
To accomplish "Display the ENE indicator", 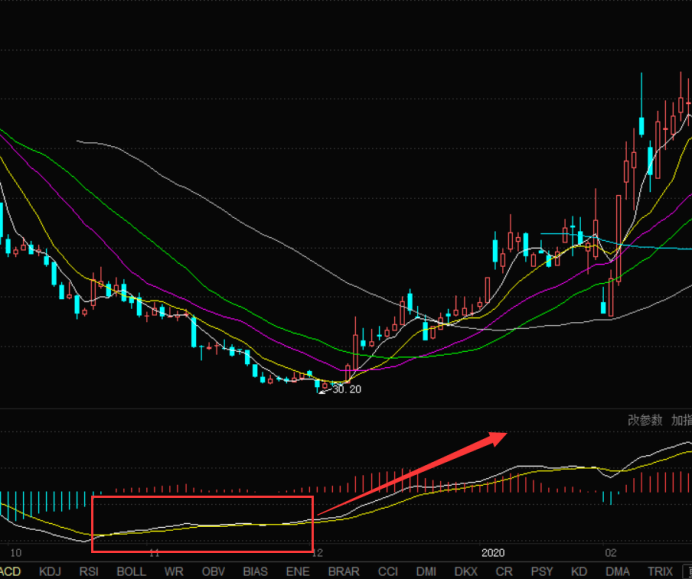I will click(x=297, y=571).
